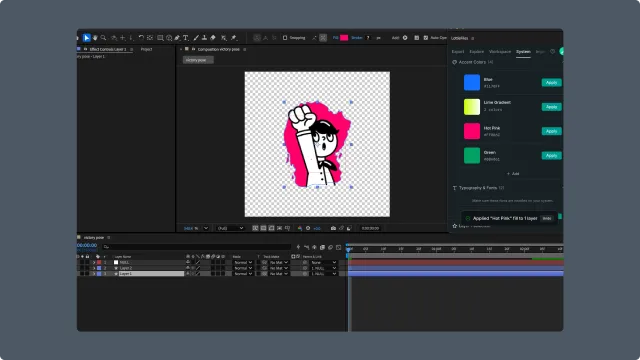Switch to the Export tab in LottieFiles
640x360 pixels.
point(458,51)
